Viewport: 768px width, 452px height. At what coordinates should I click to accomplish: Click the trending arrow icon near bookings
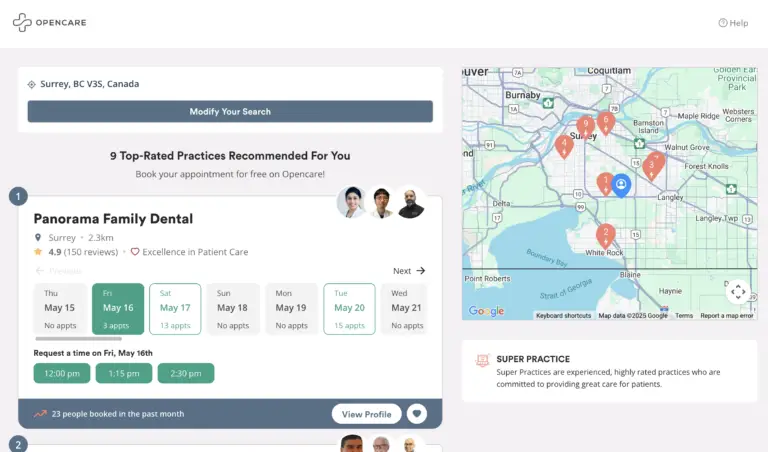click(x=40, y=414)
